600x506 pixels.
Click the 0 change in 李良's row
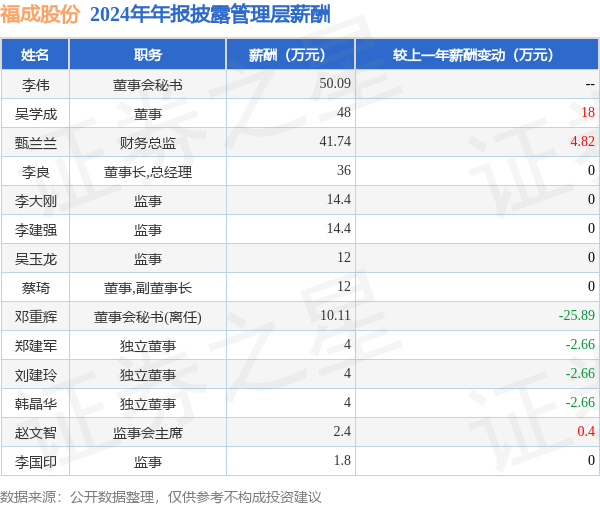(x=591, y=170)
